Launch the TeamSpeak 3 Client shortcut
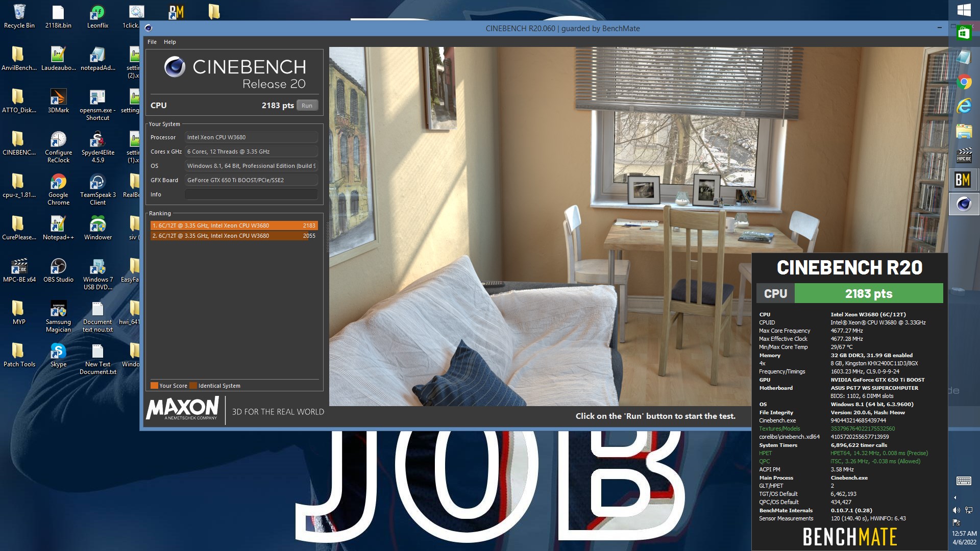The height and width of the screenshot is (551, 980). point(97,189)
